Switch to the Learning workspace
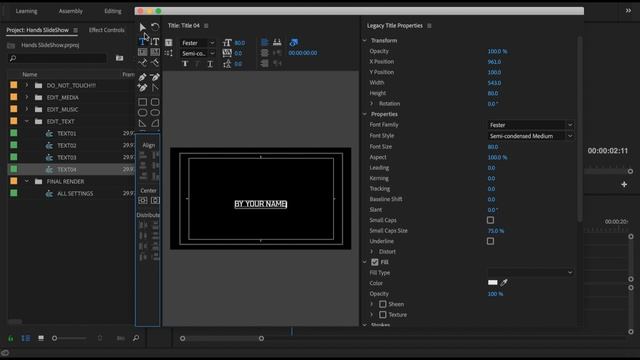This screenshot has width=640, height=360. (27, 11)
